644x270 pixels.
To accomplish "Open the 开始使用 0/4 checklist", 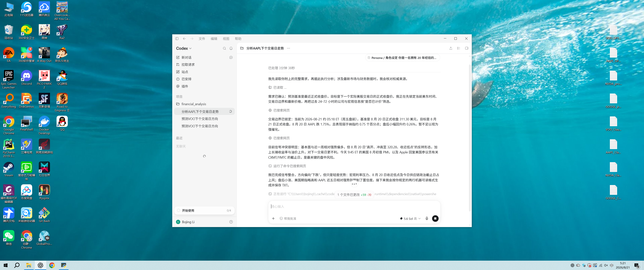I will 204,210.
